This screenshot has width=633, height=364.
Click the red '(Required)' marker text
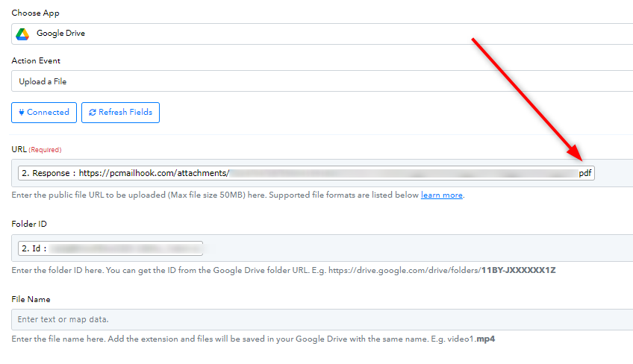click(45, 150)
